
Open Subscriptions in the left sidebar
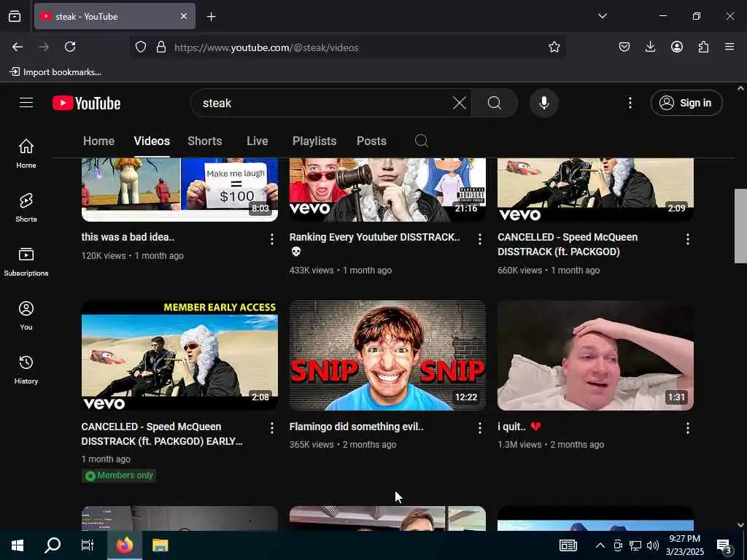[x=26, y=262]
